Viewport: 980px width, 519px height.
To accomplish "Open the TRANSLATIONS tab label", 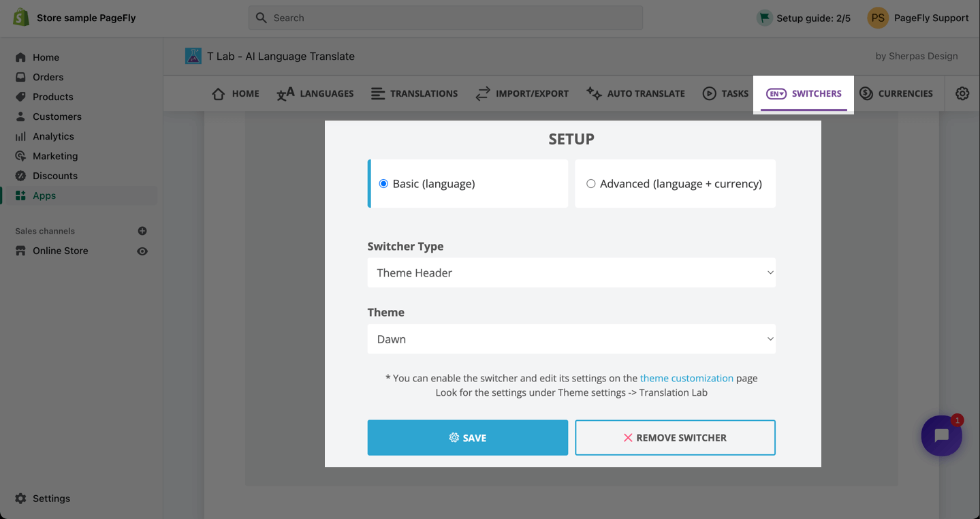I will (x=424, y=93).
